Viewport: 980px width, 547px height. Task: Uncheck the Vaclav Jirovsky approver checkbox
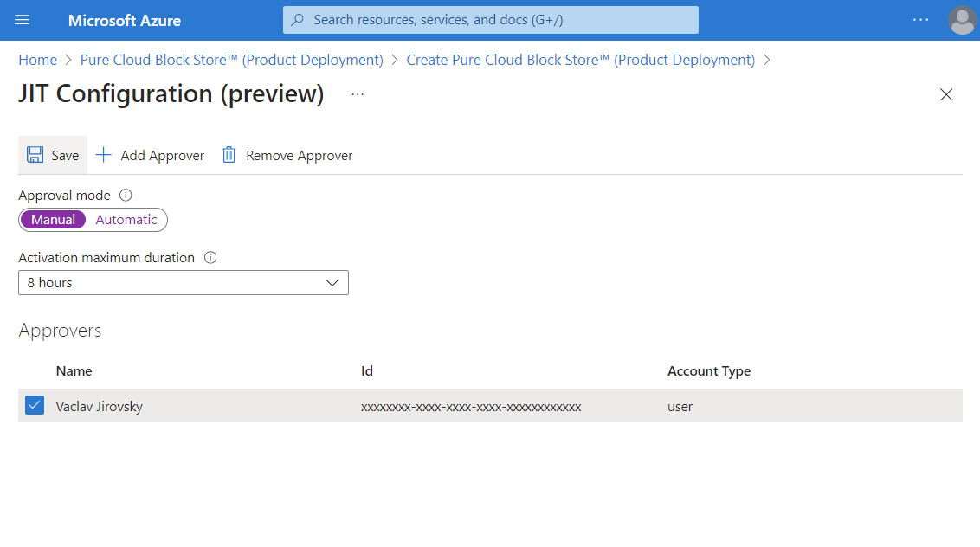35,405
